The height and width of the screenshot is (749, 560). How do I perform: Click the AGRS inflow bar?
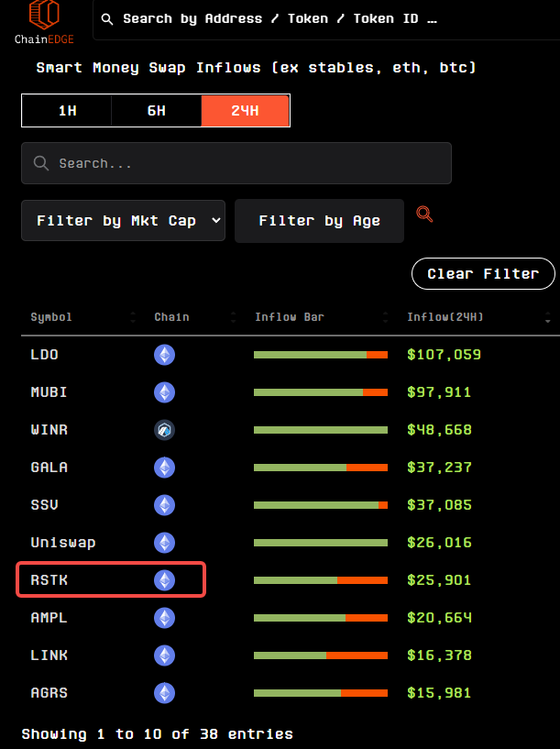click(321, 693)
